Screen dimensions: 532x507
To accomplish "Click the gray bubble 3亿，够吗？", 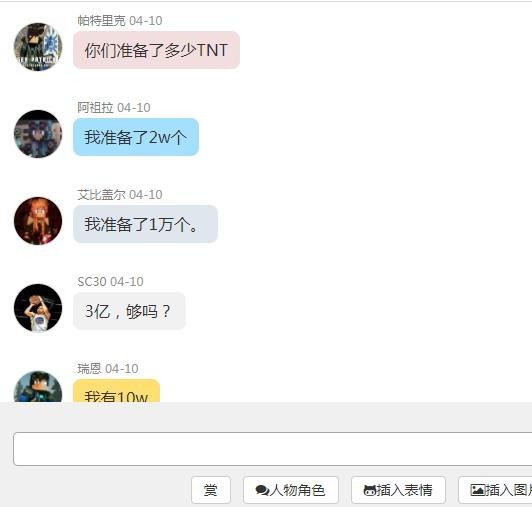I will 129,311.
